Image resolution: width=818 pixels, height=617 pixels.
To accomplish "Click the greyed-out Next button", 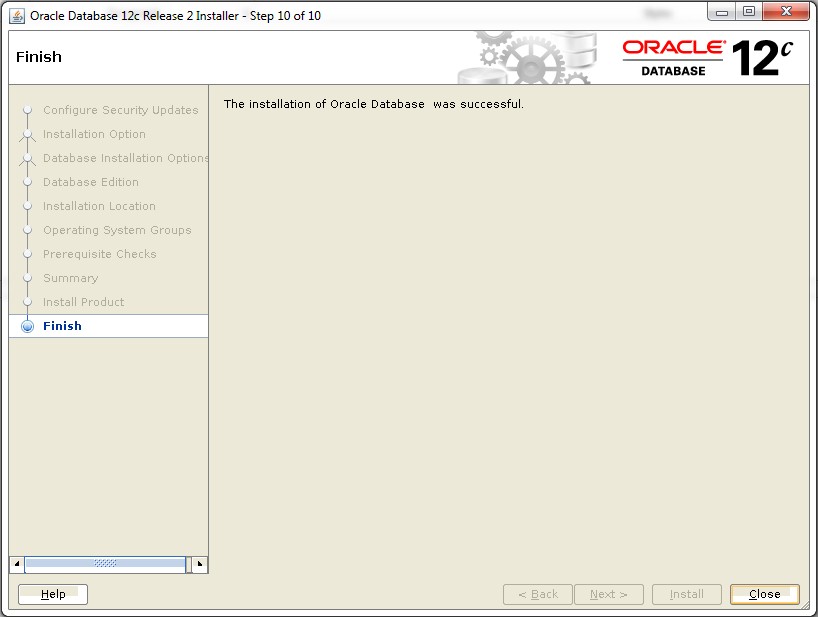I will 609,594.
